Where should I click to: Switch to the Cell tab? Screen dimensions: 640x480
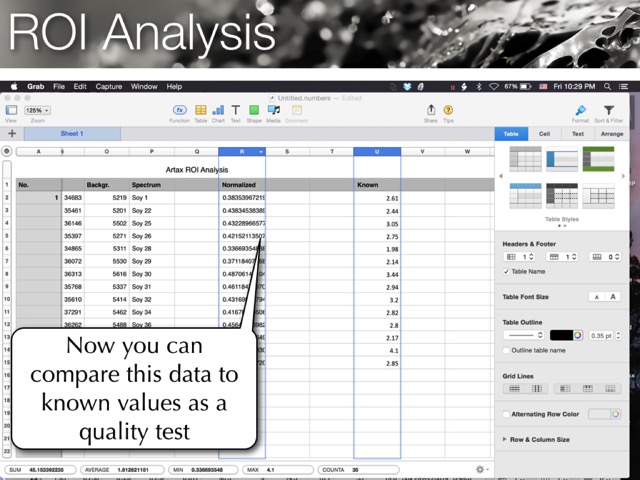544,133
